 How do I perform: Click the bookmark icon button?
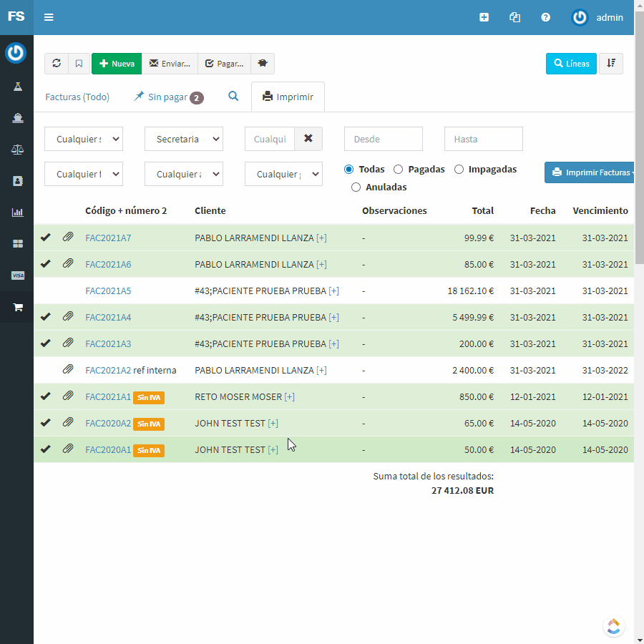(79, 64)
